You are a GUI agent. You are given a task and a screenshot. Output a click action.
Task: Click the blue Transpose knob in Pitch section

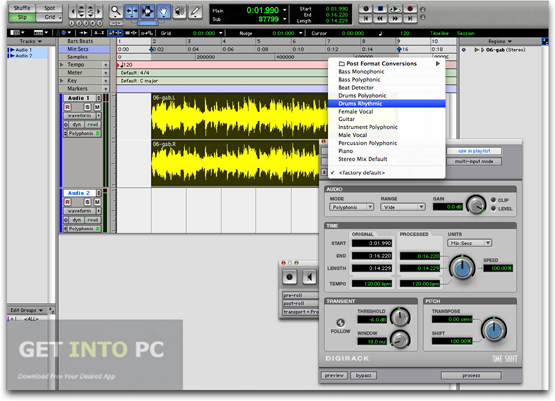click(x=494, y=330)
